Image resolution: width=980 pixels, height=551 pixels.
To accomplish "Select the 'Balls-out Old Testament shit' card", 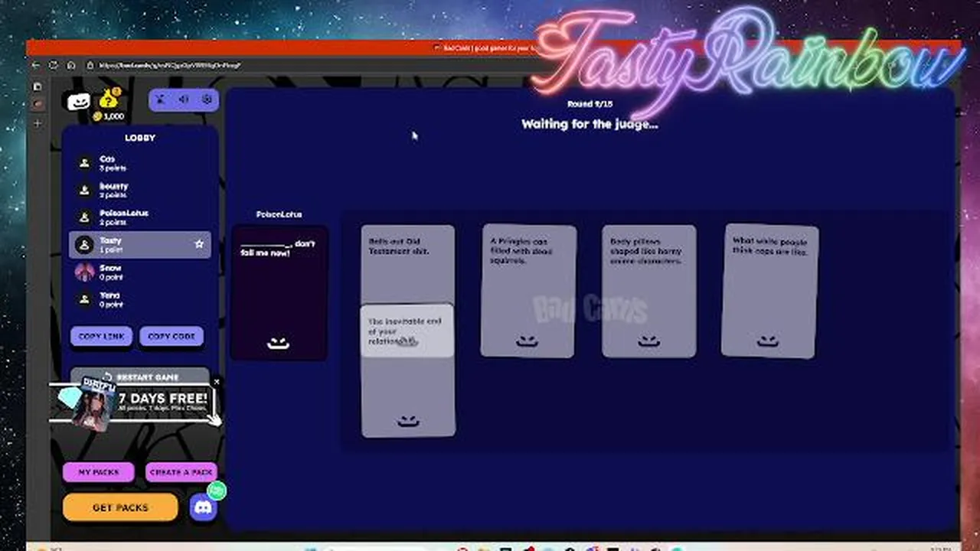I will pyautogui.click(x=407, y=265).
